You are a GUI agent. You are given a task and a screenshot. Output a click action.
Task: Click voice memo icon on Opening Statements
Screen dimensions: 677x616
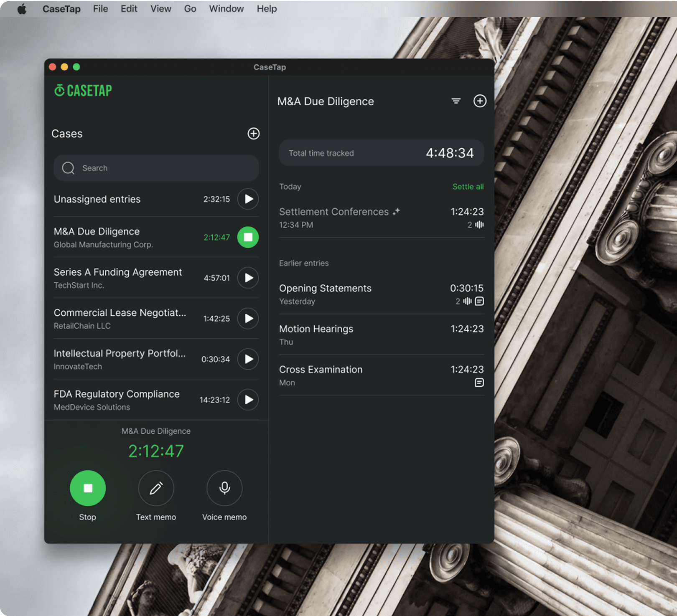[467, 301]
